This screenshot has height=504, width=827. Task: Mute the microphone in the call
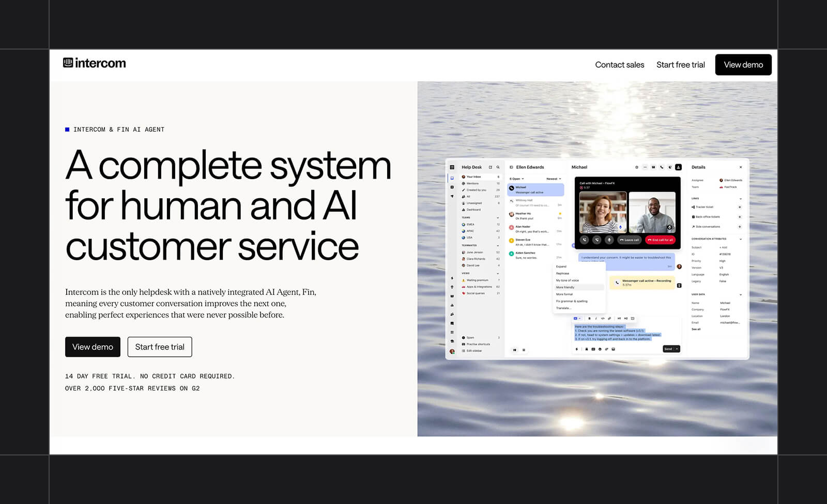pyautogui.click(x=609, y=240)
